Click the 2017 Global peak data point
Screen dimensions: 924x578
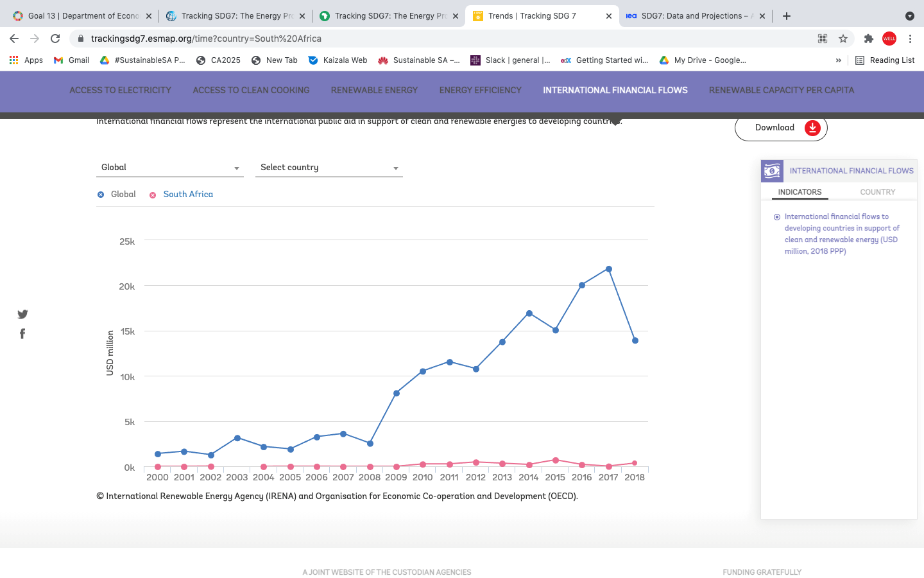click(x=608, y=269)
